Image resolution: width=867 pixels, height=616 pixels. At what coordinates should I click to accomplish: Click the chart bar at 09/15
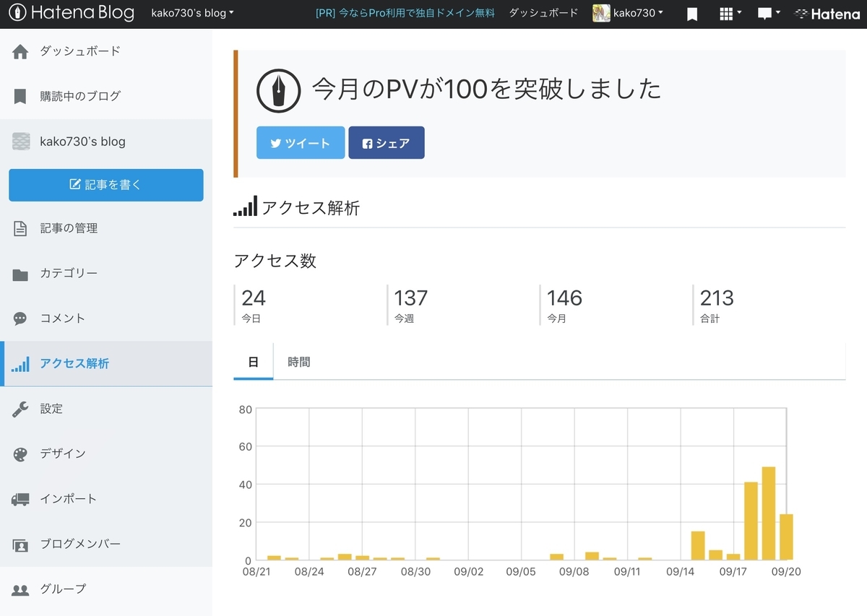pyautogui.click(x=698, y=546)
